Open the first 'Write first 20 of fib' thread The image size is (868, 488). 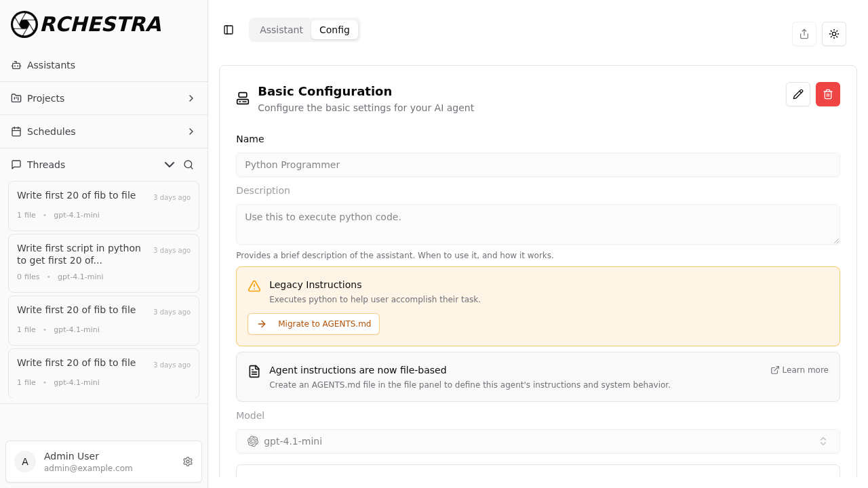click(x=104, y=206)
